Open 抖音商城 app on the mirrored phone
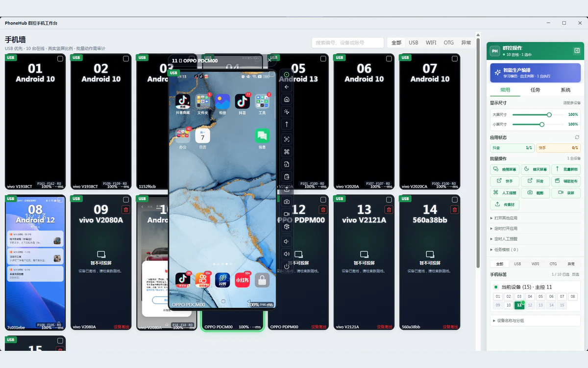Image resolution: width=588 pixels, height=368 pixels. pos(183,105)
